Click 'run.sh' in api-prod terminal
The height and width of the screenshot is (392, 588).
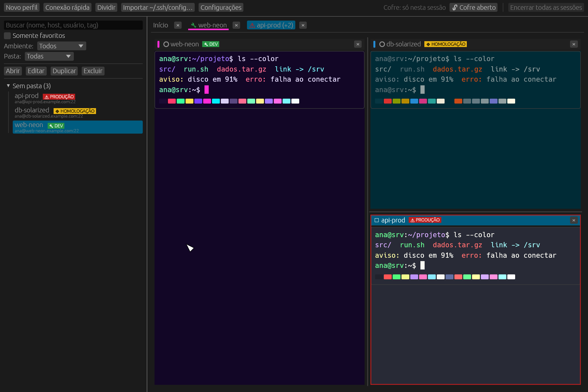(412, 245)
